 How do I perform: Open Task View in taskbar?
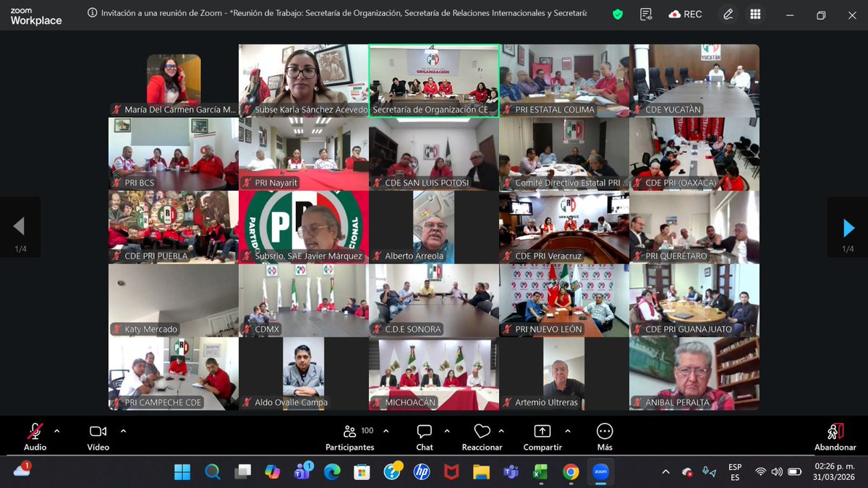point(242,472)
